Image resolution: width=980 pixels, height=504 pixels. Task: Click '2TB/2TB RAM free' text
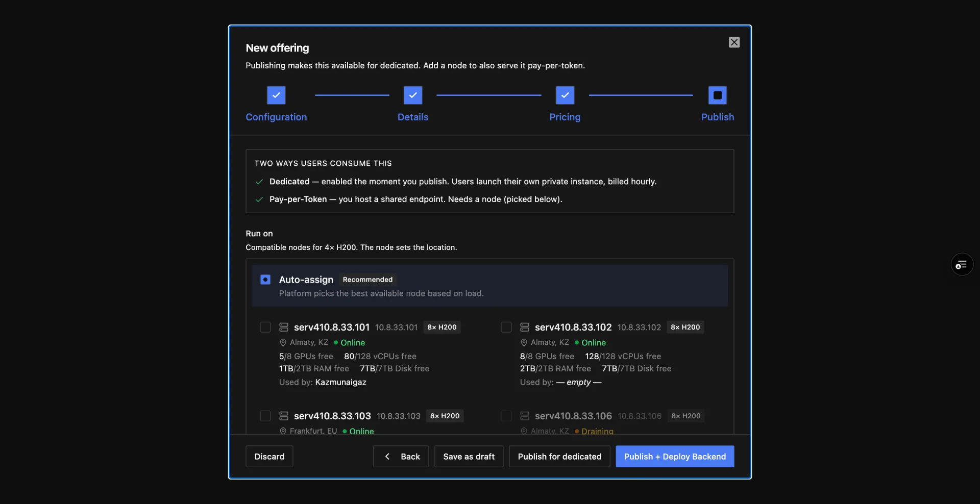pos(555,368)
